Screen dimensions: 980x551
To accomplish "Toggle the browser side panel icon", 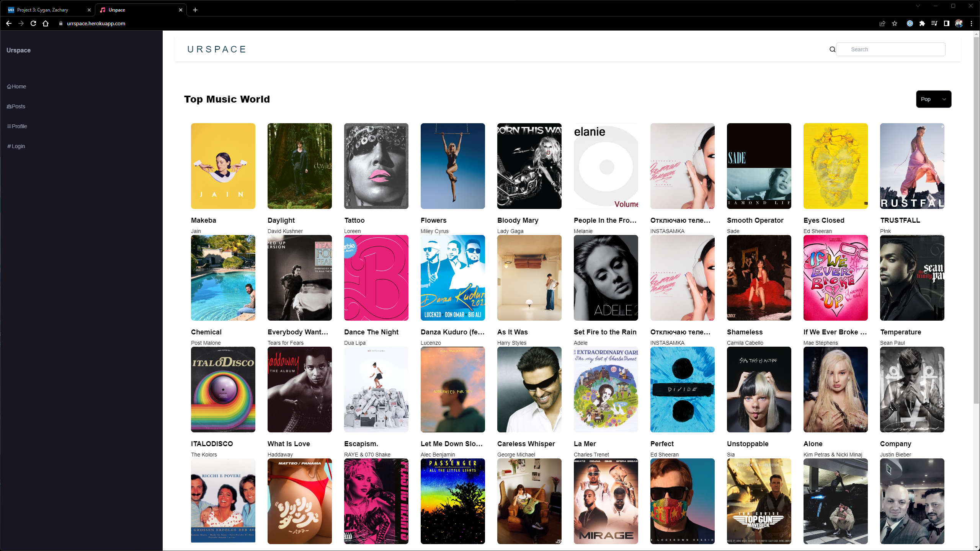I will pyautogui.click(x=947, y=23).
